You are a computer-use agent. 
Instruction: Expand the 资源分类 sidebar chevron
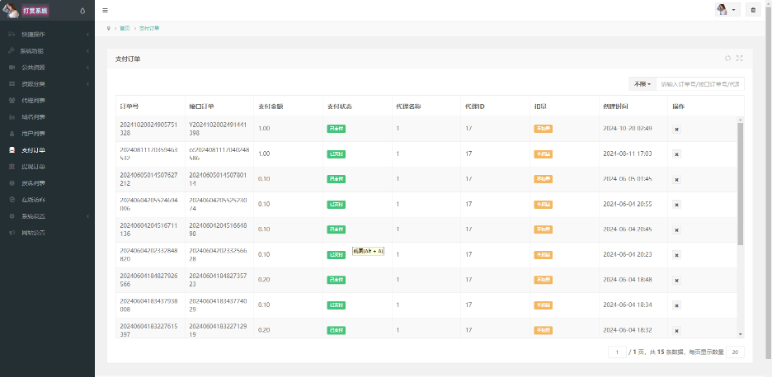coord(87,84)
